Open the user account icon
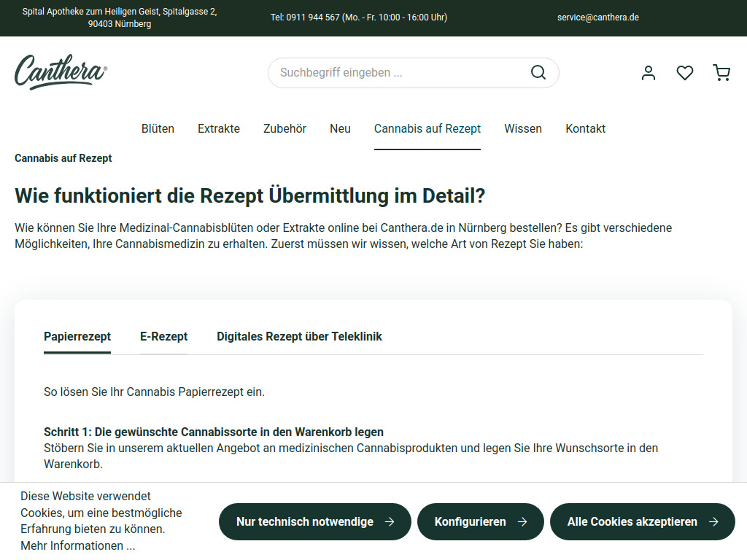This screenshot has width=747, height=560. (648, 72)
